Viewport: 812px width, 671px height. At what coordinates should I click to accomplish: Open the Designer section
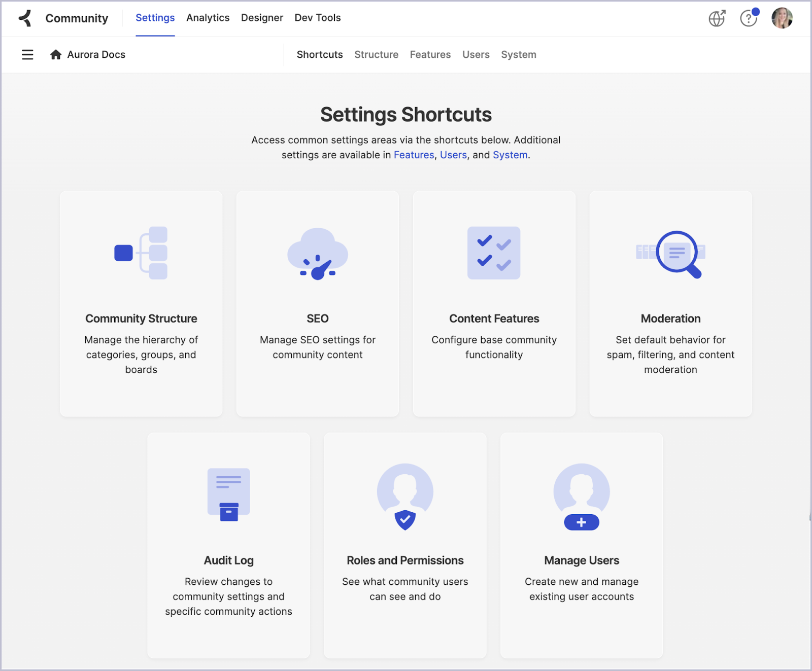tap(262, 18)
